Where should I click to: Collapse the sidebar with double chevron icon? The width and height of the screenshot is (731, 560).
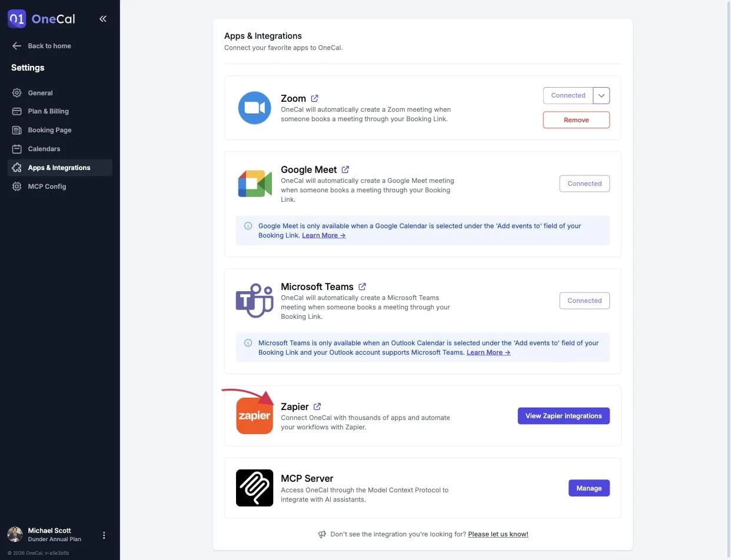[x=103, y=19]
